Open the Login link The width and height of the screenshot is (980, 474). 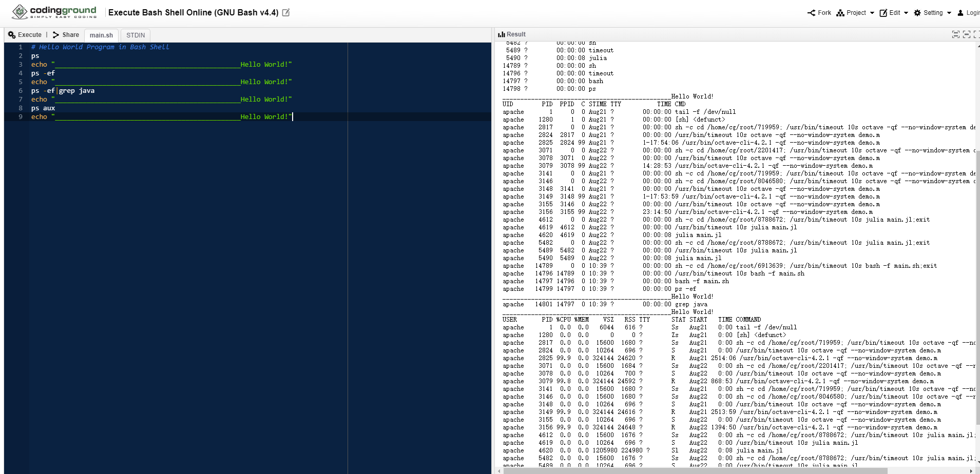(x=970, y=13)
